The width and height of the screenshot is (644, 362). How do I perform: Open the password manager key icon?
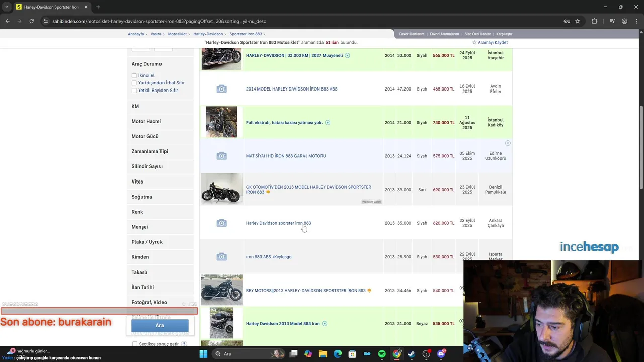[567, 21]
